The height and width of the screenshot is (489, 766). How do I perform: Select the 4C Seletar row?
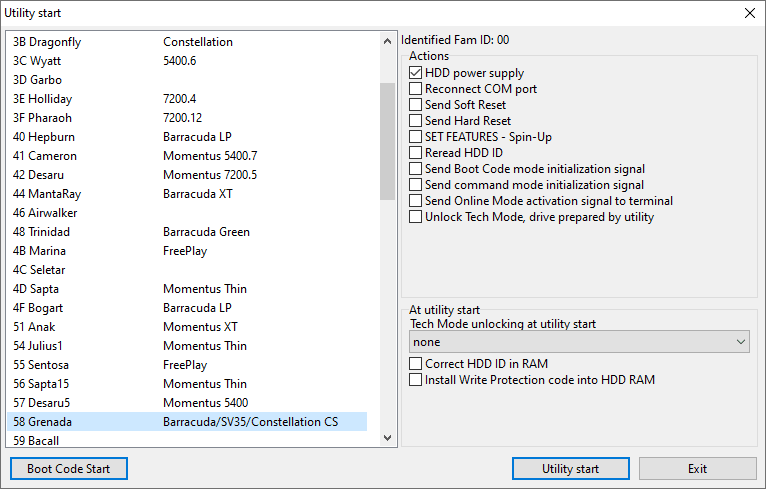click(x=187, y=270)
